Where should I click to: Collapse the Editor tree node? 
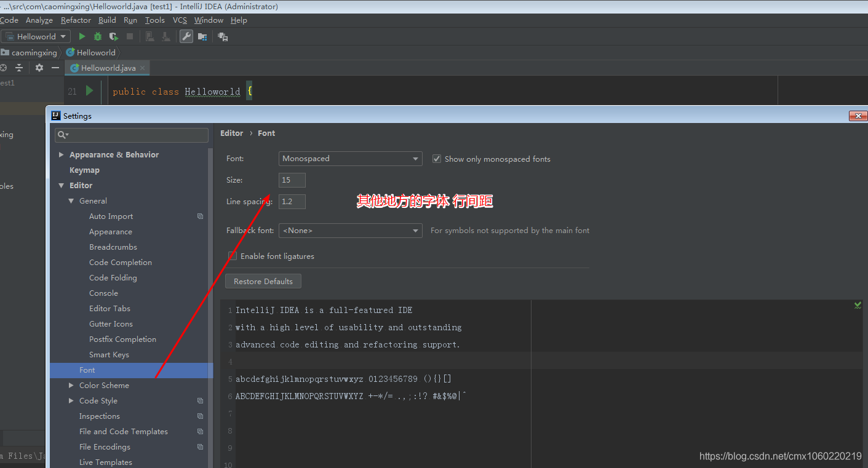62,186
